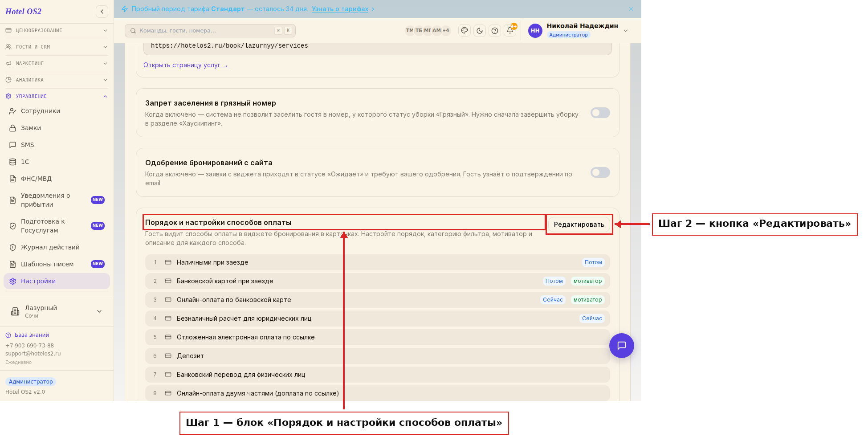The height and width of the screenshot is (445, 868).
Task: Expand the Ценообразование section
Action: 57,31
